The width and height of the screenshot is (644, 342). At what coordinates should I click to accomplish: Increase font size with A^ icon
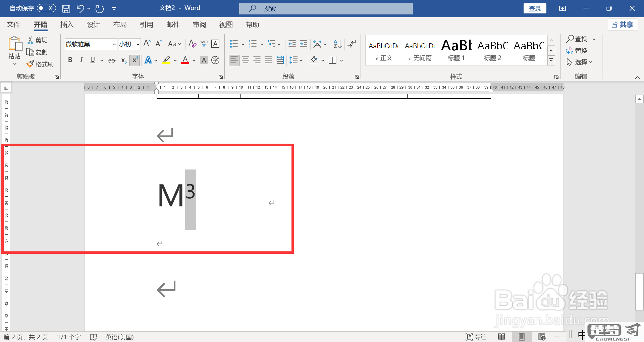[x=147, y=44]
